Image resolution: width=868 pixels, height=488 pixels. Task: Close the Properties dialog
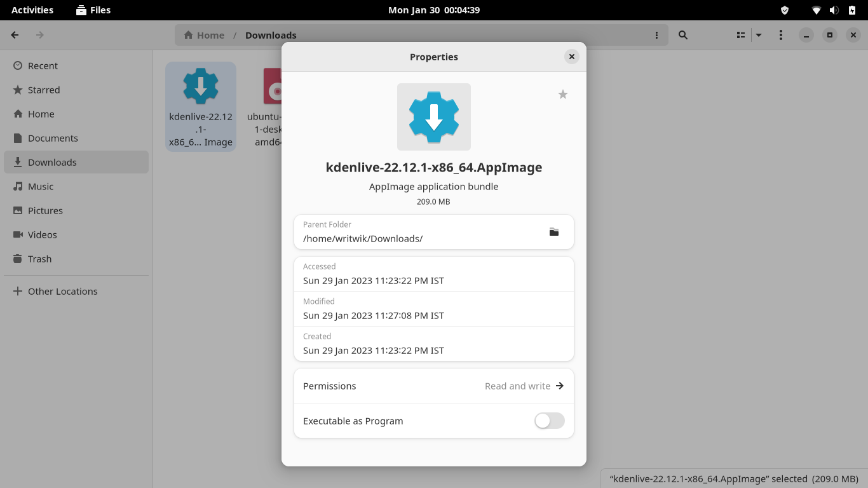click(x=571, y=57)
